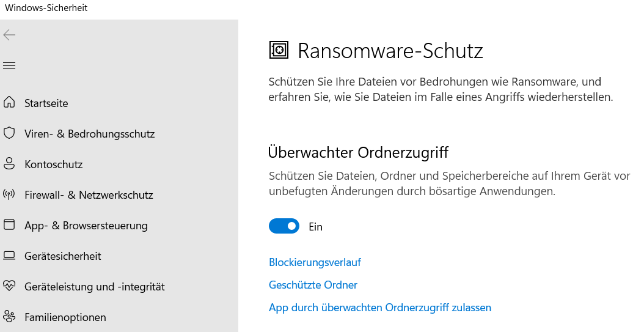Click the laptop icon beside Gerätesicherheit
This screenshot has width=644, height=332.
(x=9, y=256)
